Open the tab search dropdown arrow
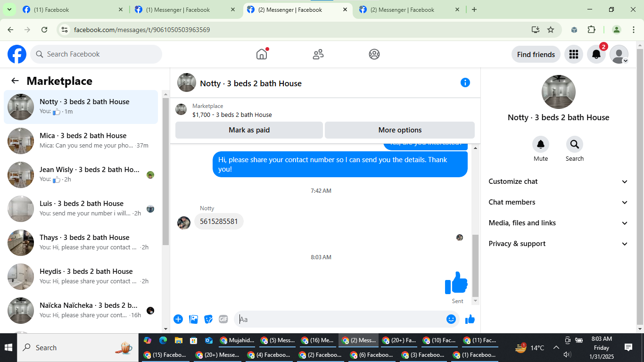The width and height of the screenshot is (644, 362). (9, 9)
